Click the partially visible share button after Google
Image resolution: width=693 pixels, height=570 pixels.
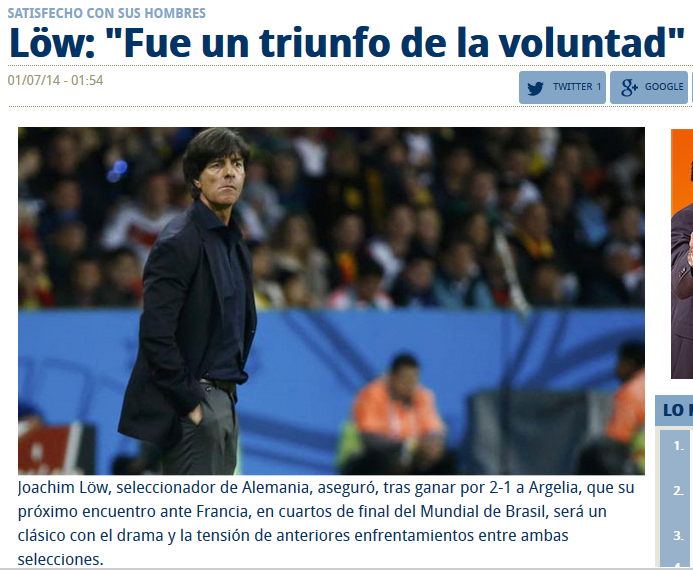click(x=692, y=87)
